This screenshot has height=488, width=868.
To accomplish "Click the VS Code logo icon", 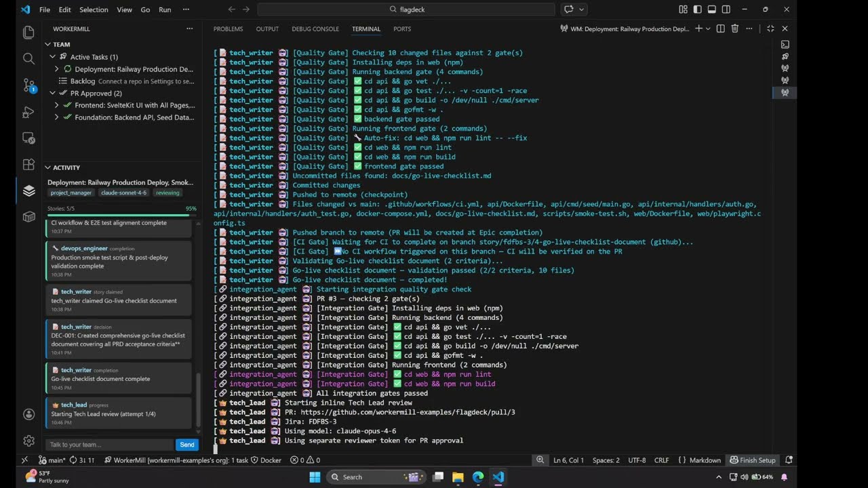I will pyautogui.click(x=25, y=9).
